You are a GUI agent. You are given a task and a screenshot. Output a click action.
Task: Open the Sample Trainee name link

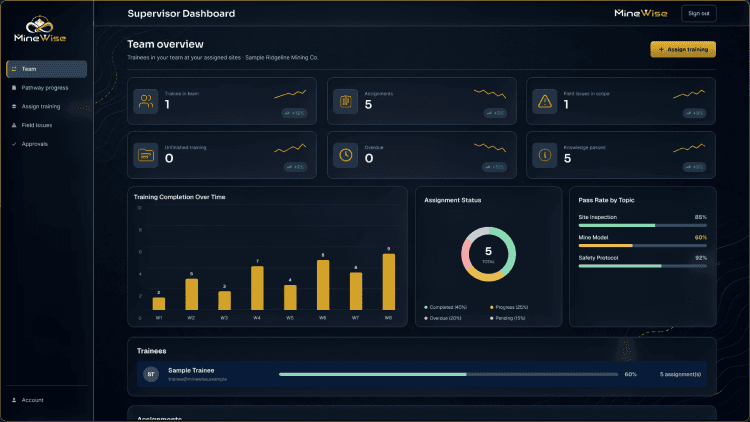pos(191,370)
